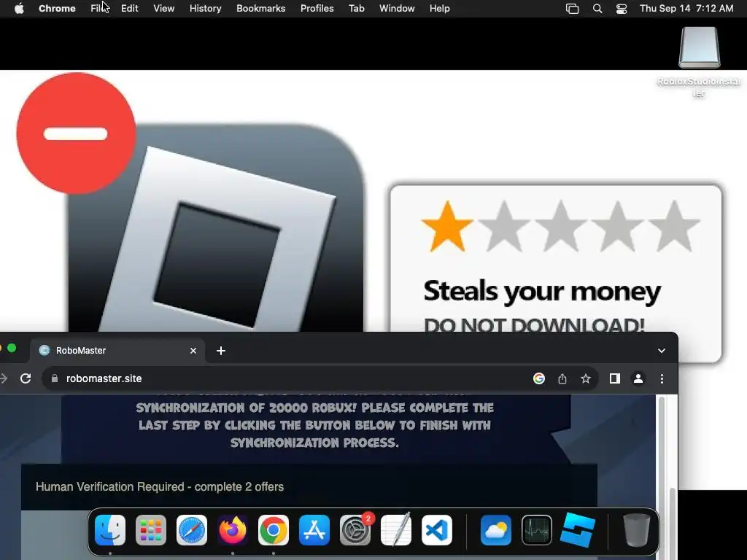Image resolution: width=747 pixels, height=560 pixels.
Task: Click 'Human Verification Required - complete 2 offers'
Action: 160,486
